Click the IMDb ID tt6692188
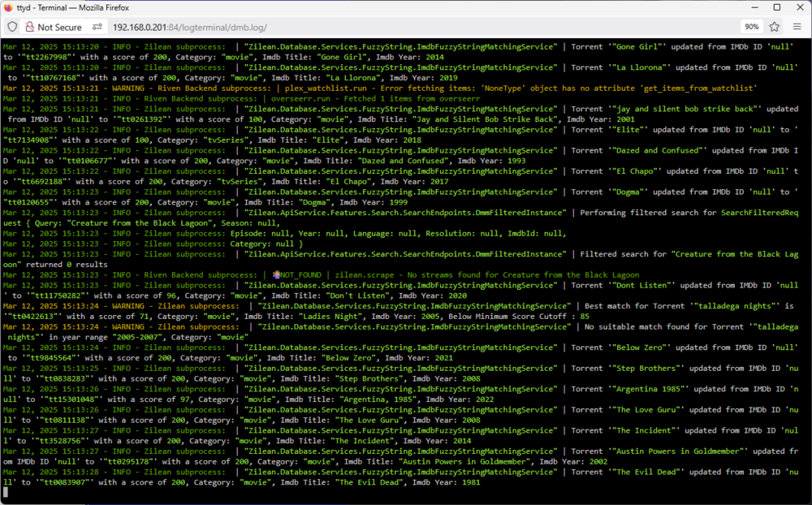The image size is (812, 505). (42, 181)
